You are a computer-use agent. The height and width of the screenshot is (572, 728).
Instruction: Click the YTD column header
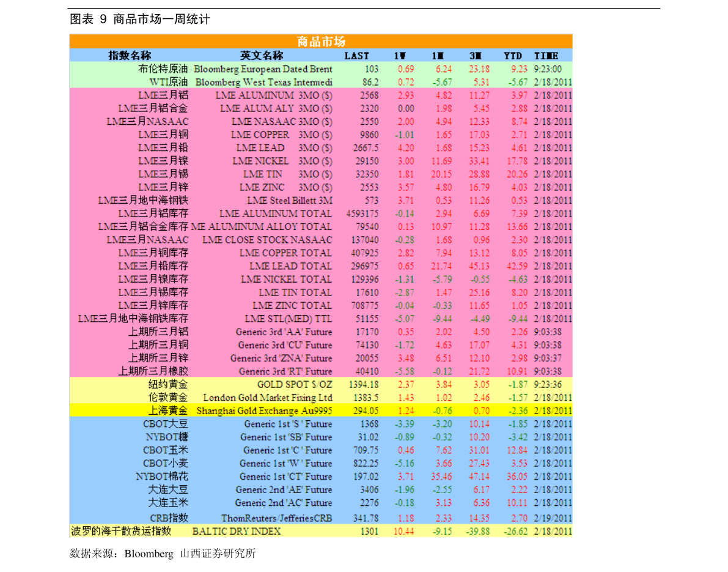click(x=513, y=56)
